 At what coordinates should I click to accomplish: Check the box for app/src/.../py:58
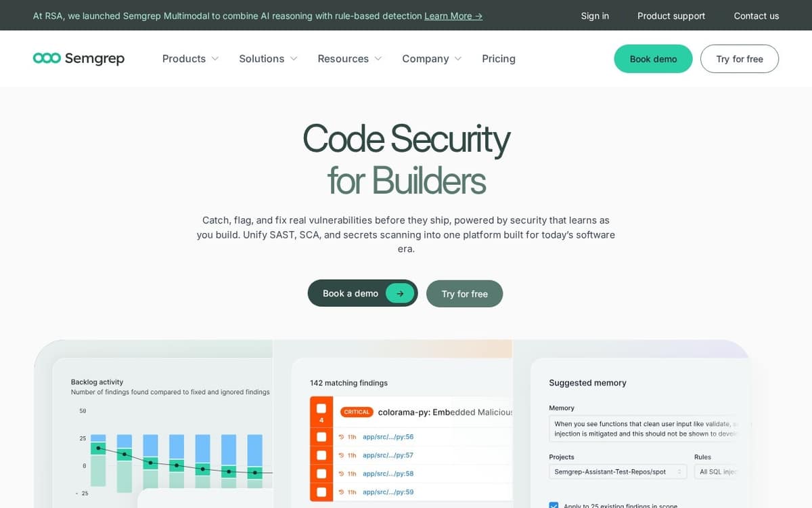(x=321, y=473)
